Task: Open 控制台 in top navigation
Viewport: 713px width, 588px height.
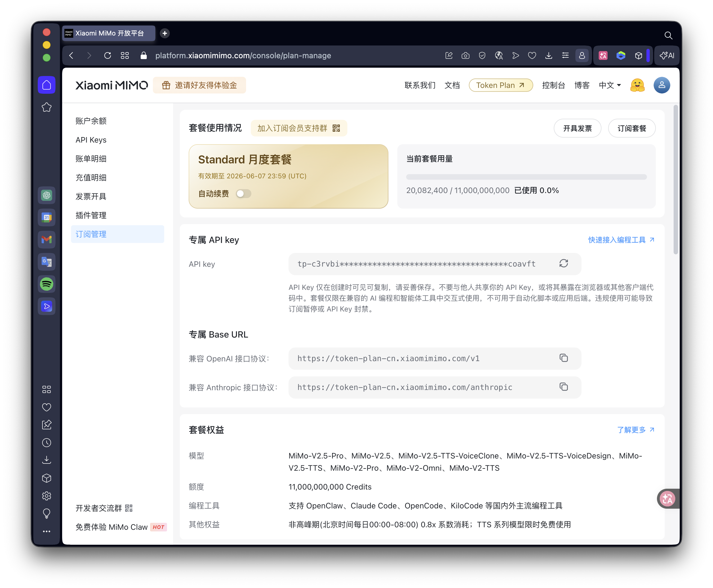Action: 553,85
